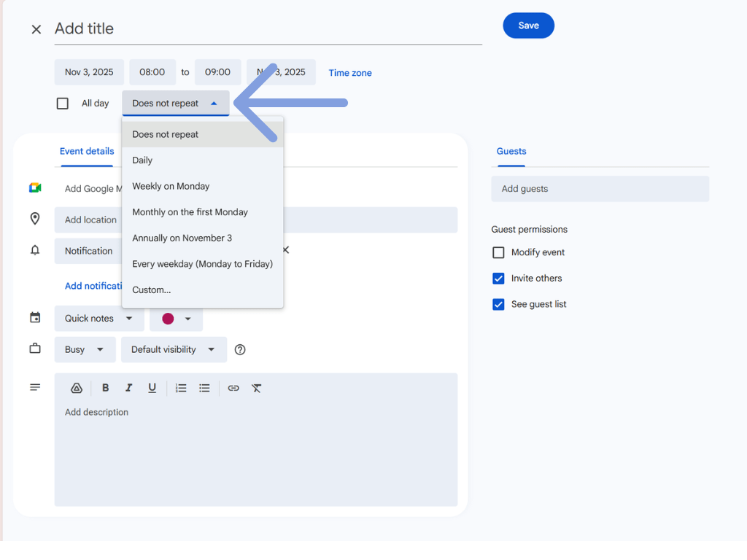The height and width of the screenshot is (560, 747).
Task: Attach a Google Drive file
Action: pos(77,388)
